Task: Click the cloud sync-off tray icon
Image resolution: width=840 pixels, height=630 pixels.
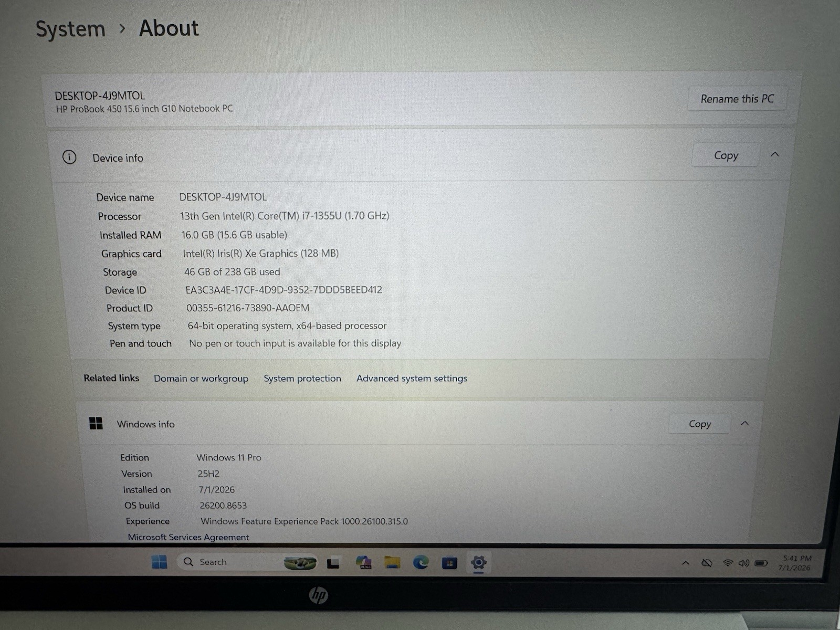Action: pos(707,563)
